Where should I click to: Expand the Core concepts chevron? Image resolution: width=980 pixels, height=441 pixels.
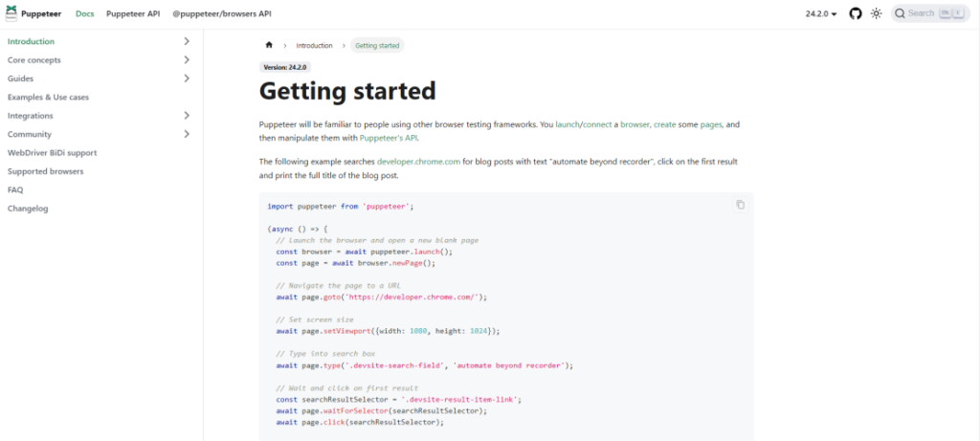tap(187, 60)
